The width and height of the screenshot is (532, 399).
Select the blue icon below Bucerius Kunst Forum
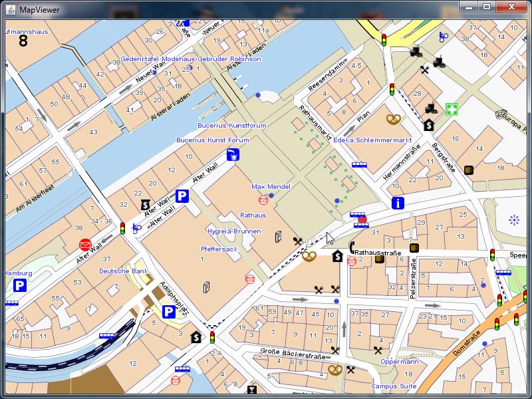(233, 155)
